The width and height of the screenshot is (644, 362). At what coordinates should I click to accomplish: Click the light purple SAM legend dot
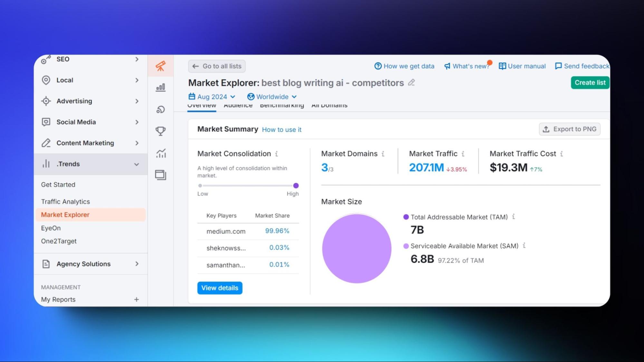[406, 246]
